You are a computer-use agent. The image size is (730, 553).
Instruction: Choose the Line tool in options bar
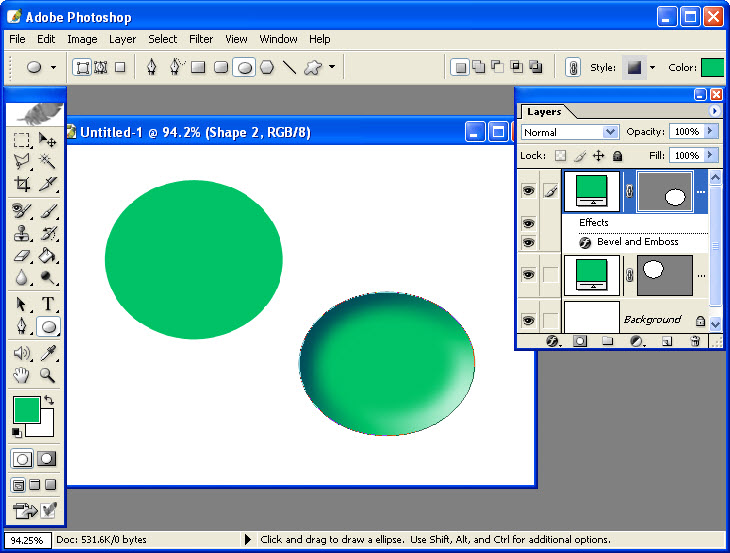tap(289, 67)
